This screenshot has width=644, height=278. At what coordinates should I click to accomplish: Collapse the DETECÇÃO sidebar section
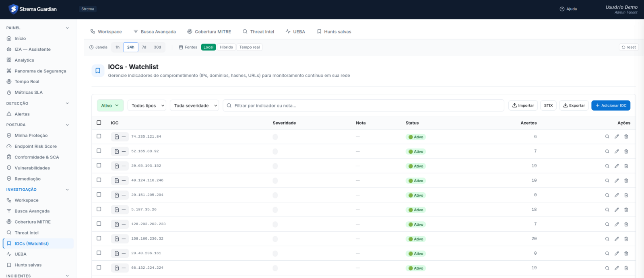pos(67,103)
